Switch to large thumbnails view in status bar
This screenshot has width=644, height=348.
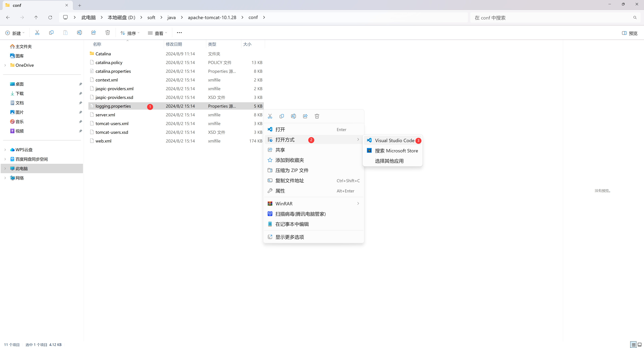639,344
